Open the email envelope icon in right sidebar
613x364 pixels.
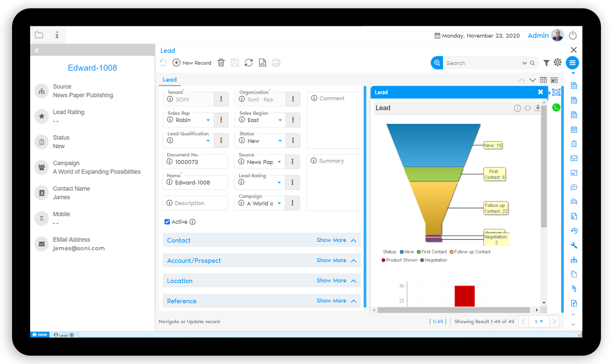tap(574, 158)
